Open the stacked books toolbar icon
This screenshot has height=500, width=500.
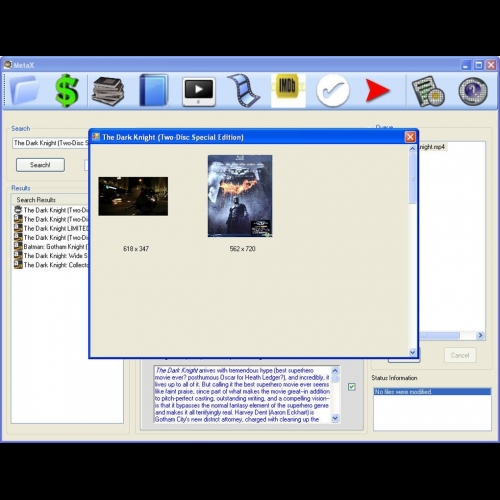pyautogui.click(x=108, y=91)
